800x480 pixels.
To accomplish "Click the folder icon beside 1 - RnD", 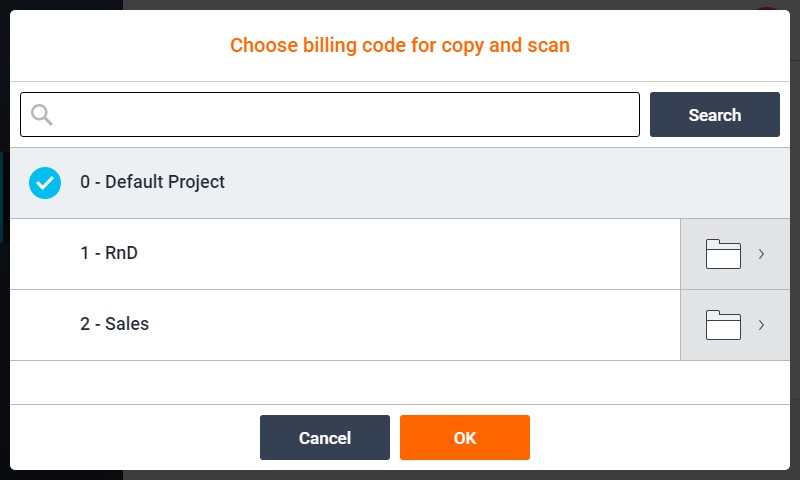I will click(723, 254).
